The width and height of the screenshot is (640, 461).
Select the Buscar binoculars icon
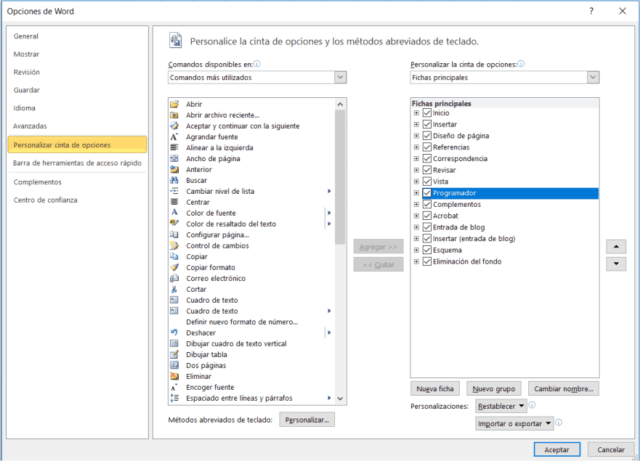pyautogui.click(x=175, y=180)
